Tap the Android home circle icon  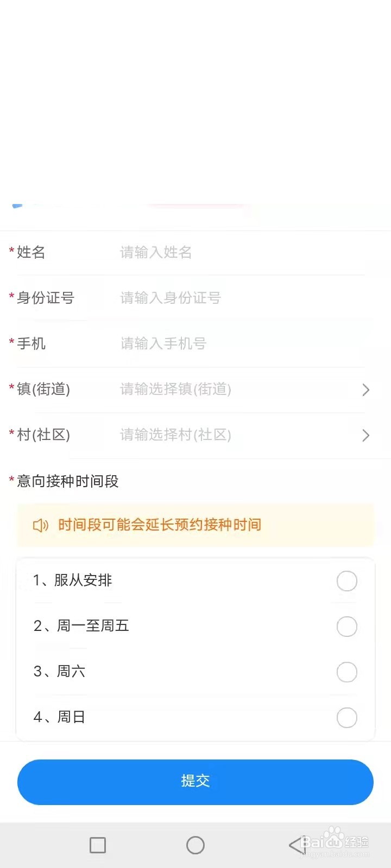tap(195, 845)
